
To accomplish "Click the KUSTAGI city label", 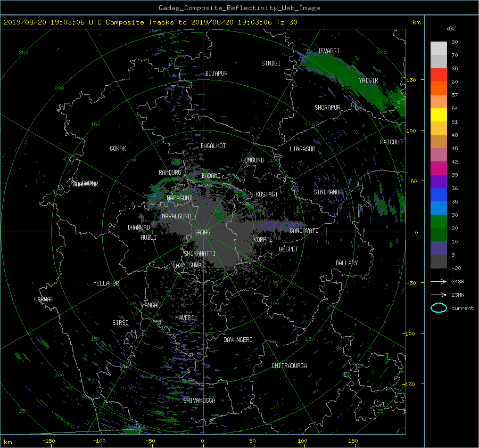I will tap(267, 194).
